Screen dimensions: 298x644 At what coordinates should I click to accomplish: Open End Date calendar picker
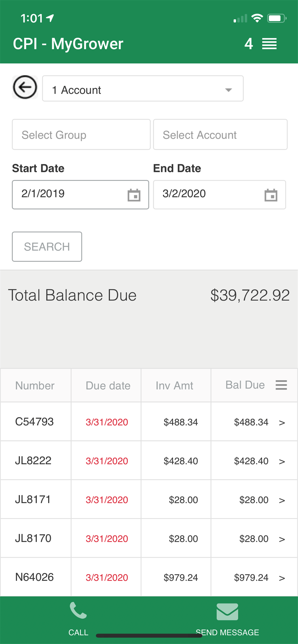point(271,195)
